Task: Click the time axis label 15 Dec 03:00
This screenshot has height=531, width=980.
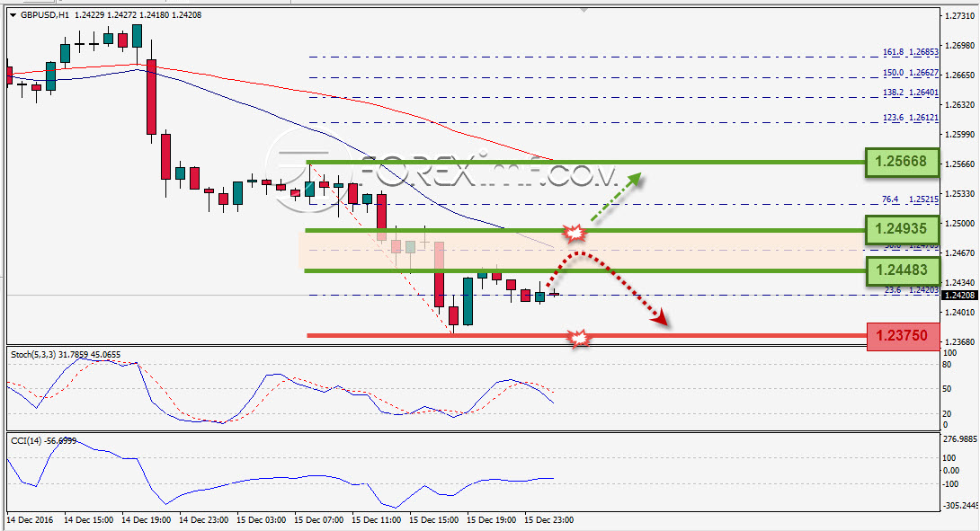Action: (x=262, y=519)
